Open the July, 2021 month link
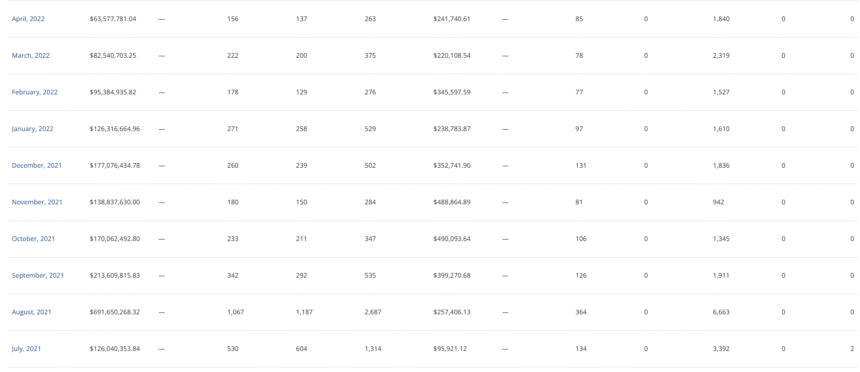860x372 pixels. 26,349
